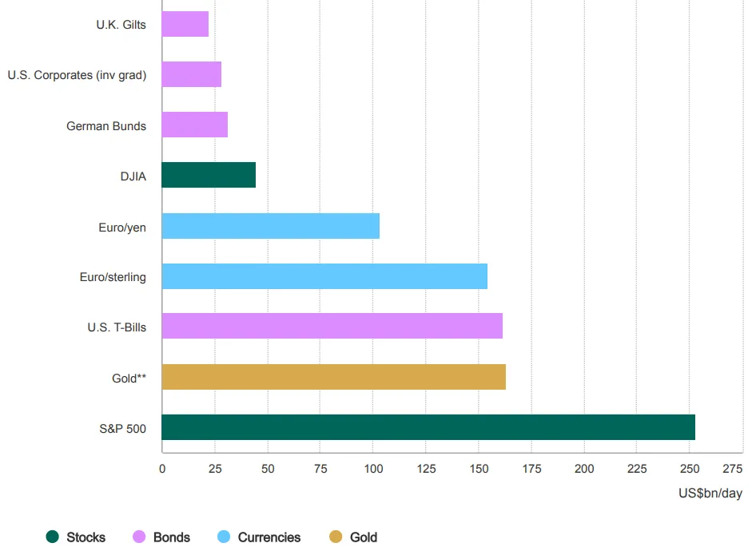Screen dimensions: 756x551
Task: Toggle the Stocks legend green circle
Action: coord(53,537)
